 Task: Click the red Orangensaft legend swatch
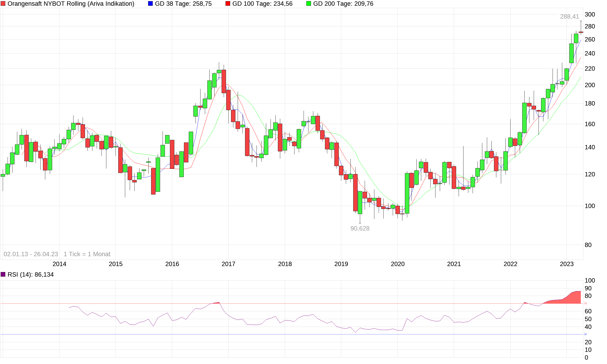(3, 4)
